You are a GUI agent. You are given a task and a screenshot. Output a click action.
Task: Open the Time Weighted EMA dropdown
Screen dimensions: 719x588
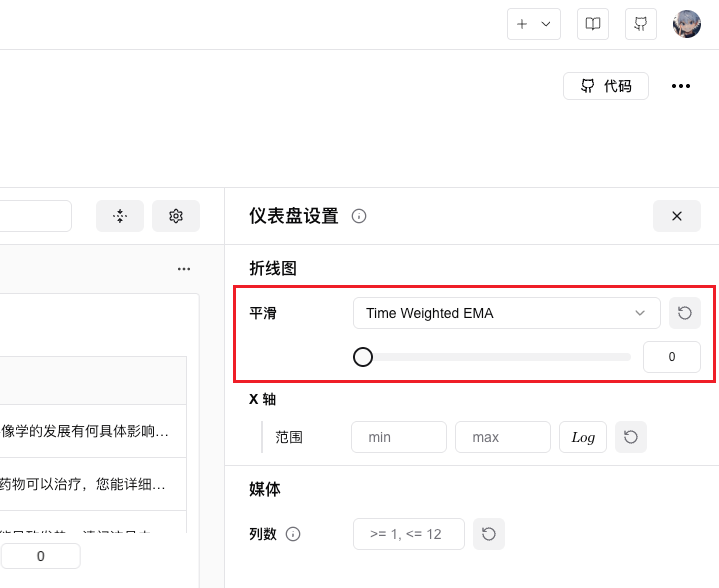506,313
